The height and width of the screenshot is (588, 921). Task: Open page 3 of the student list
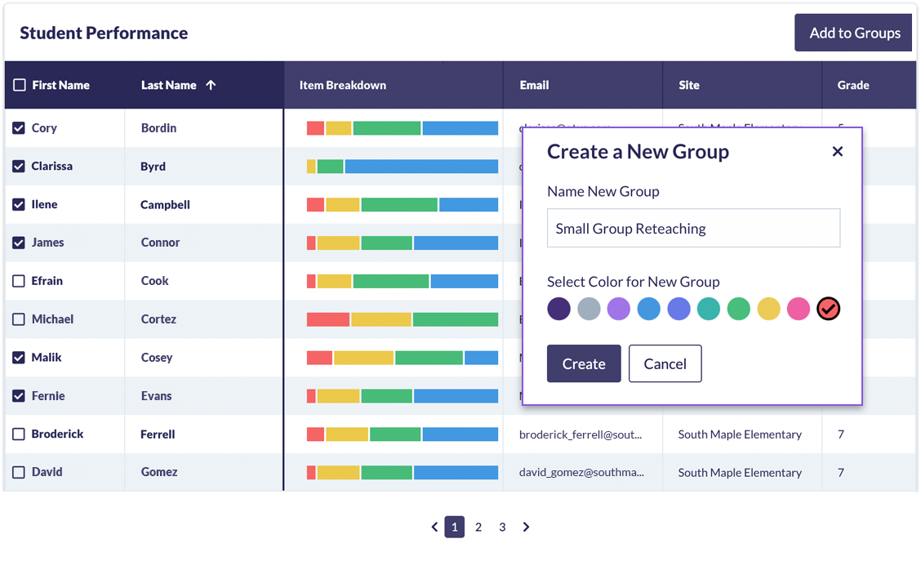click(x=502, y=527)
